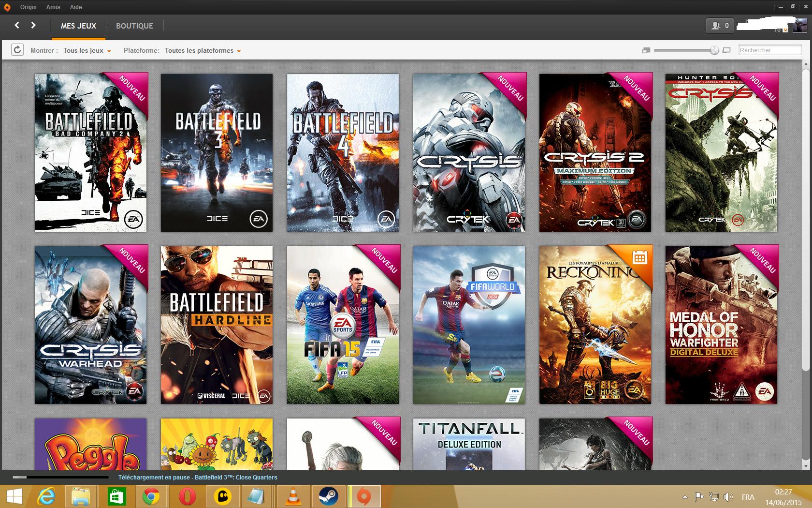The image size is (812, 508).
Task: Select the Crysis Warhead cover
Action: tap(91, 325)
